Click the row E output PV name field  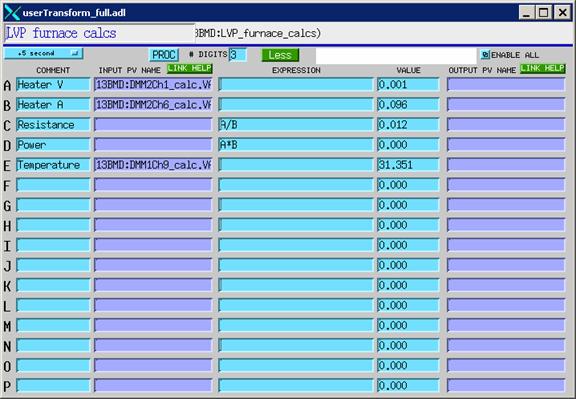[506, 165]
